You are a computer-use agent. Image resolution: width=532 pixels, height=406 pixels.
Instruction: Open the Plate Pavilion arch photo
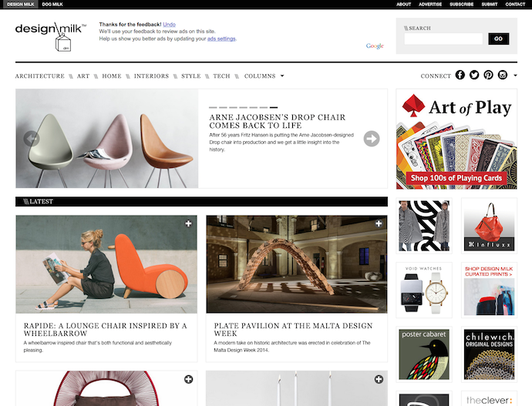[x=297, y=264]
